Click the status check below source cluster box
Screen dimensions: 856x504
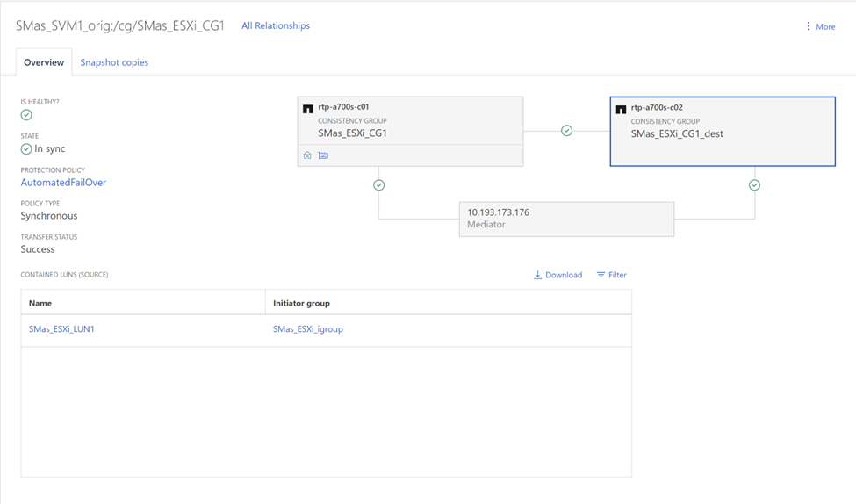coord(379,185)
